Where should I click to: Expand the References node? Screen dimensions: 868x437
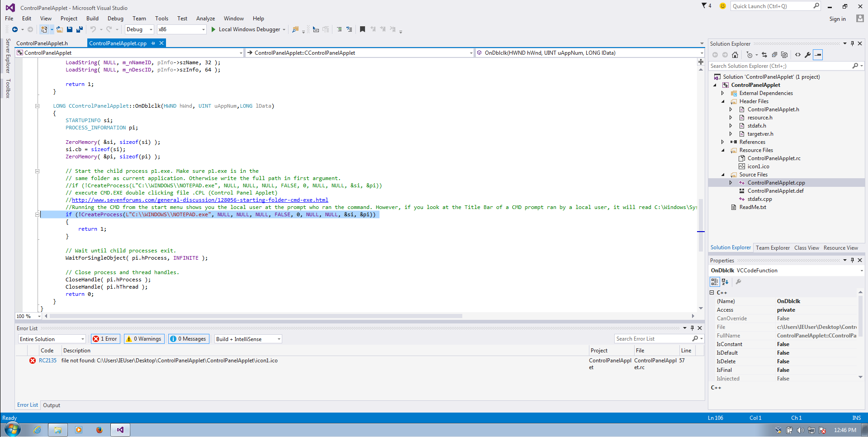pos(722,142)
